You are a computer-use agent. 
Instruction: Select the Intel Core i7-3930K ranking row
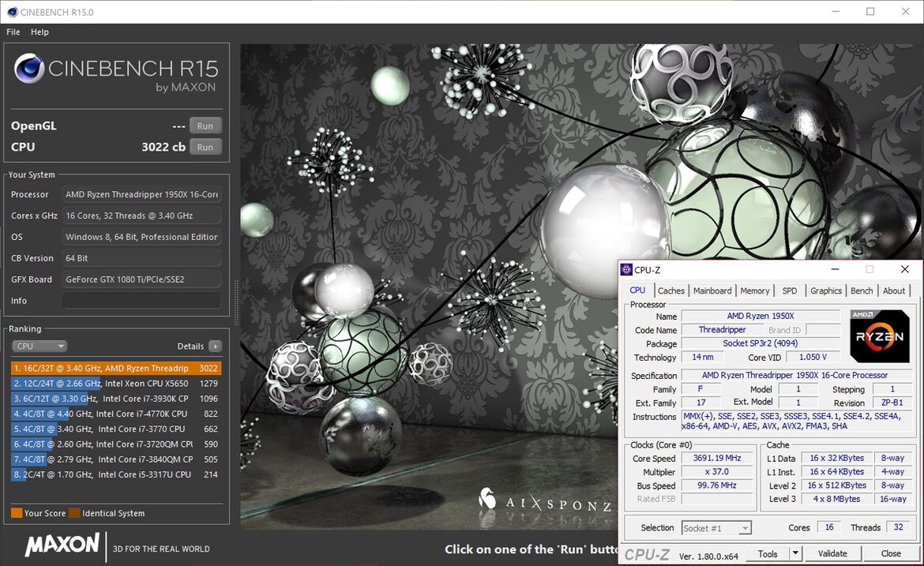tap(116, 399)
